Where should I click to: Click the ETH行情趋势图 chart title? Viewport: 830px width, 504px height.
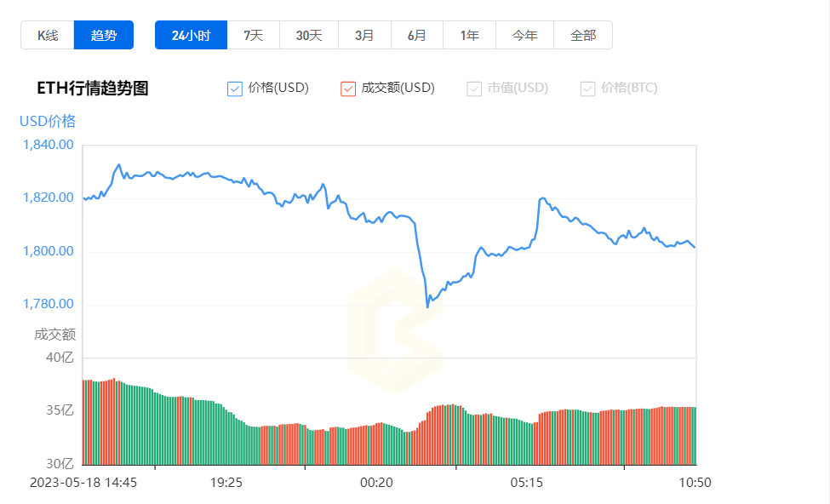point(93,89)
